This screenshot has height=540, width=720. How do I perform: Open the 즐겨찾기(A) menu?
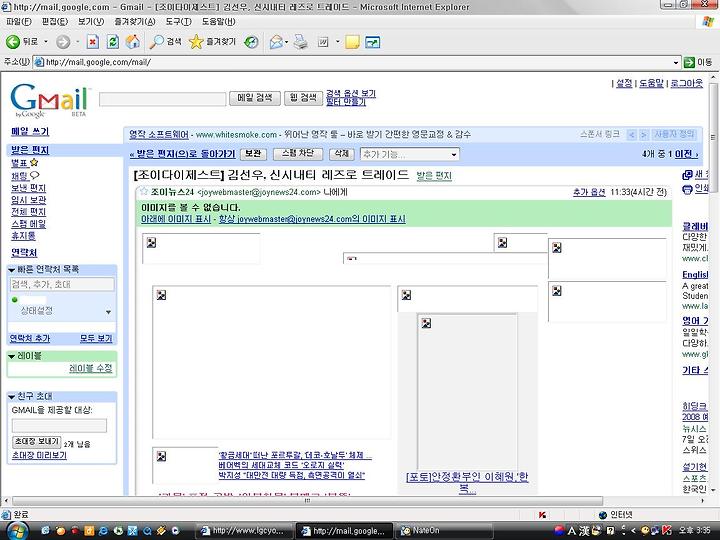pyautogui.click(x=135, y=22)
